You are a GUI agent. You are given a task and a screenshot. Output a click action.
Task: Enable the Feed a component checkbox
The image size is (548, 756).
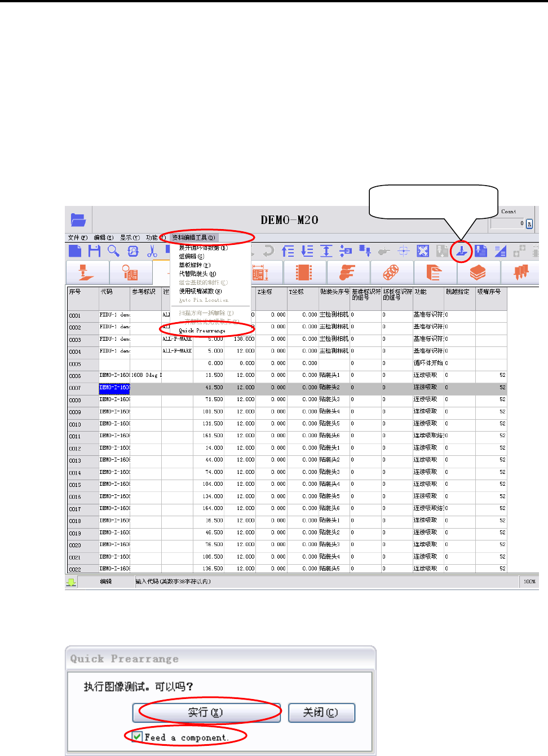click(x=138, y=737)
